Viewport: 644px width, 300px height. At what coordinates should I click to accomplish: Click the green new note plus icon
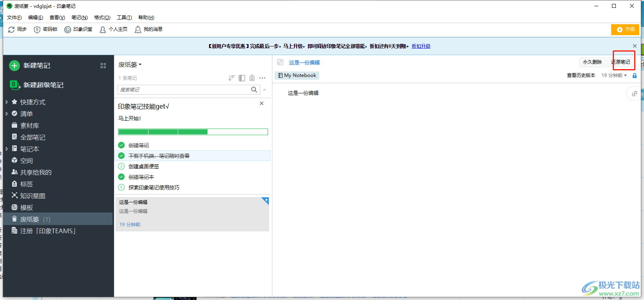point(14,66)
